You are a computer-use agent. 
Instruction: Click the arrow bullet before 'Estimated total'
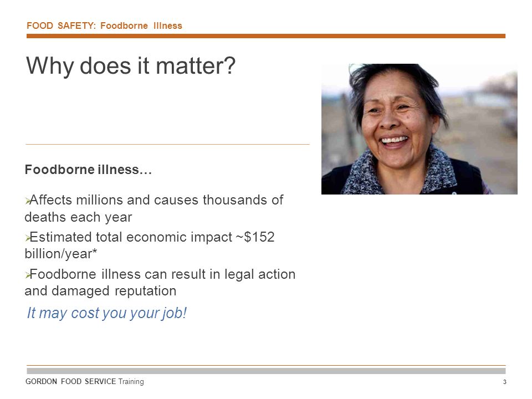(28, 238)
